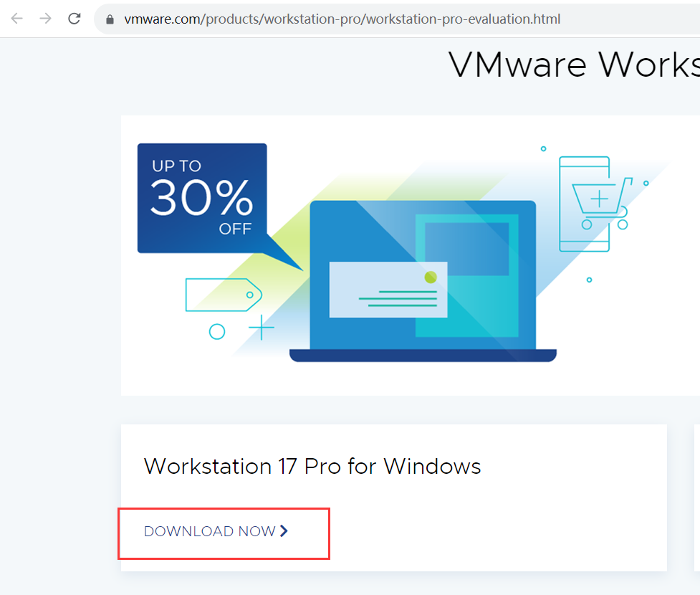Image resolution: width=700 pixels, height=595 pixels.
Task: Click the light message card on laptop screen
Action: 388,290
